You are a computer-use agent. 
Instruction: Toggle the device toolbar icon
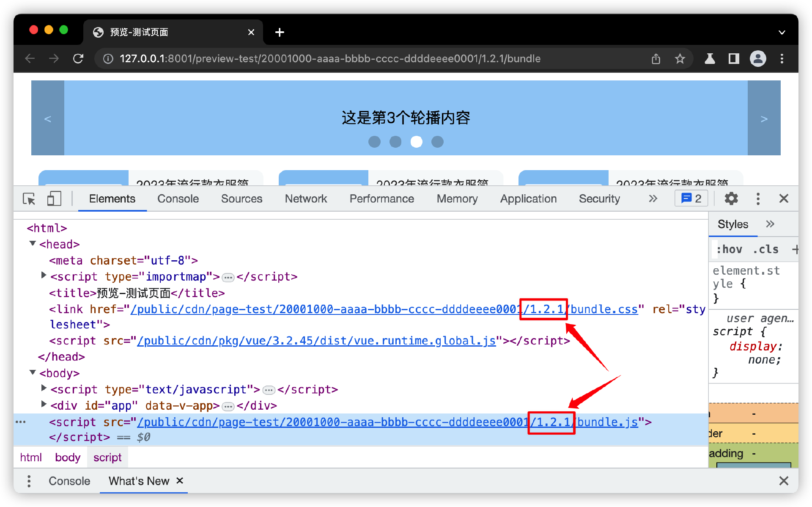click(54, 198)
